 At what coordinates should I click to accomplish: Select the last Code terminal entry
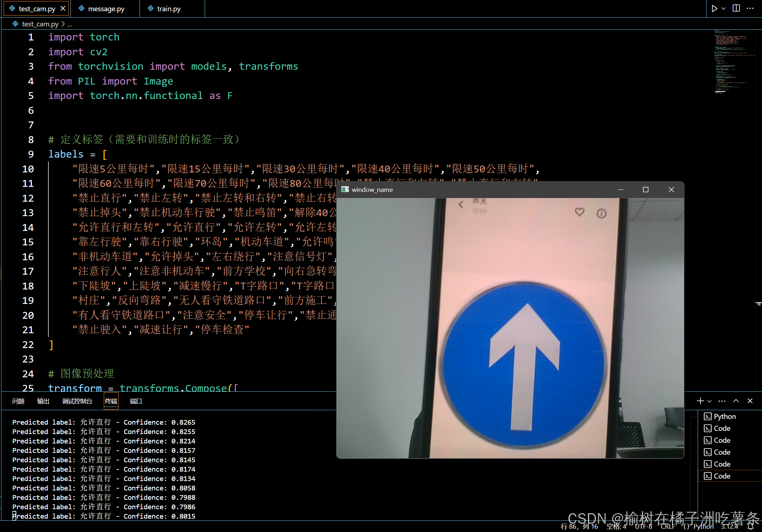(x=722, y=476)
